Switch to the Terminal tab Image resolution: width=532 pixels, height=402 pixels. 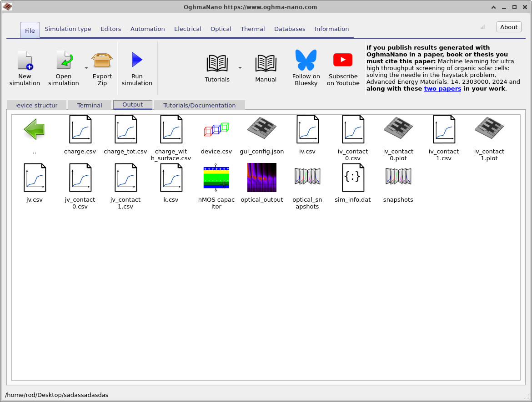coord(89,105)
